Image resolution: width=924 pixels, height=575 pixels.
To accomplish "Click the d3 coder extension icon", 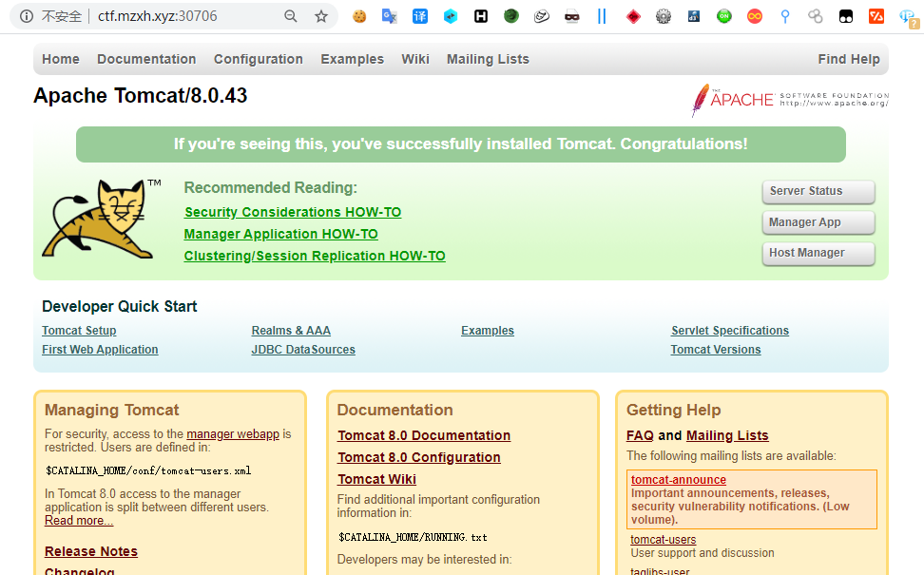I will (x=694, y=16).
